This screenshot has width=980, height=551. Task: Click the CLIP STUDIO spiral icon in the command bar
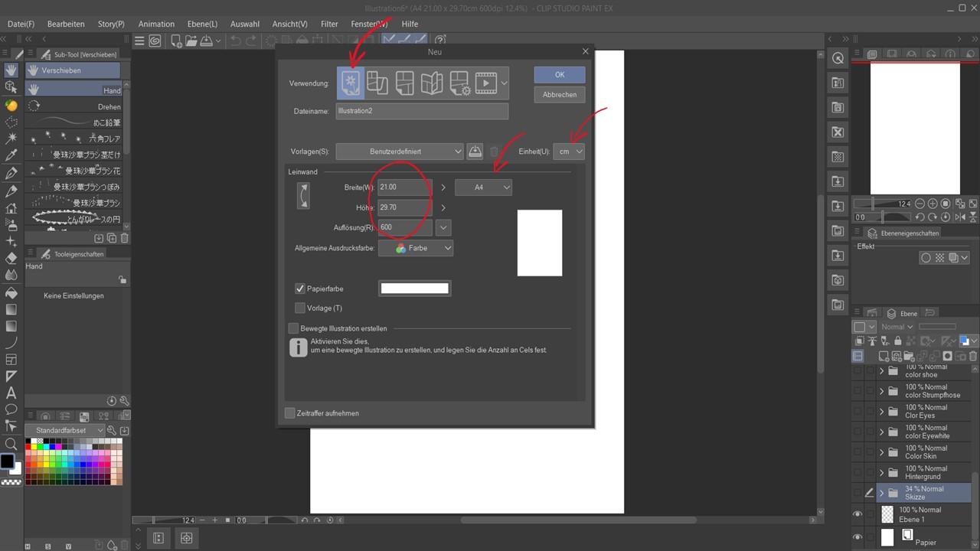155,41
